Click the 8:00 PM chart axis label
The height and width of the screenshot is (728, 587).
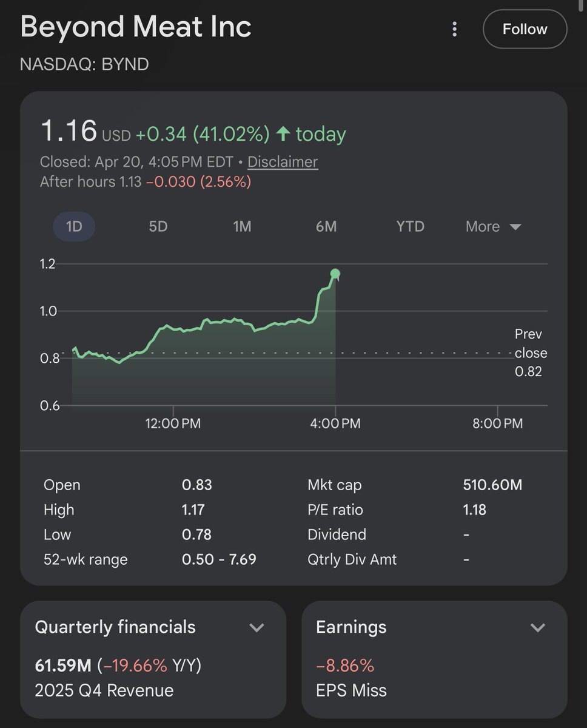(x=497, y=423)
